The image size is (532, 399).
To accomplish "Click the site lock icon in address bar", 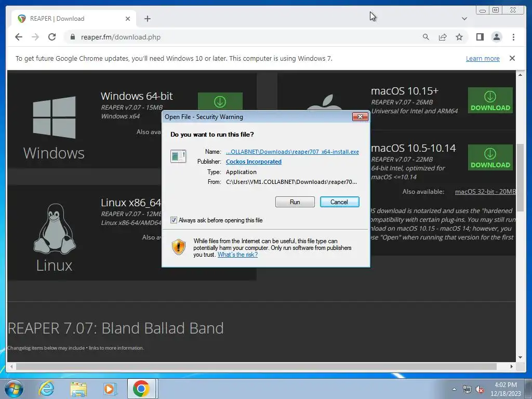I will (x=72, y=37).
